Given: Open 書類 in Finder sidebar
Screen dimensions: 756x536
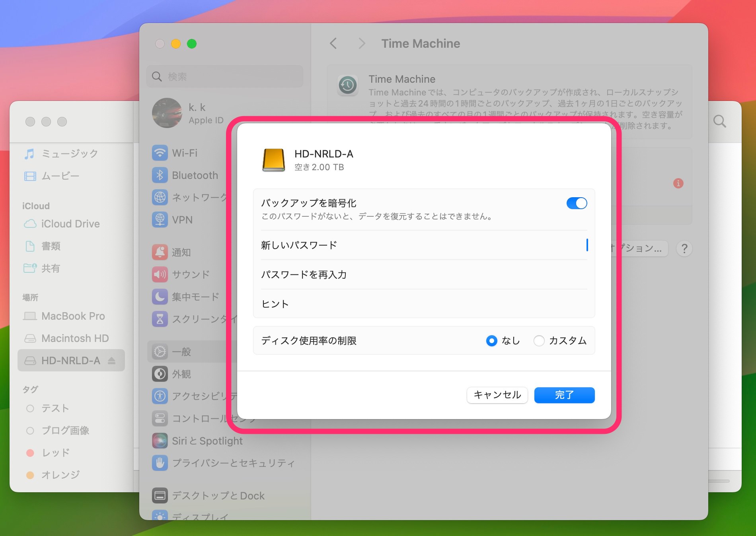Looking at the screenshot, I should coord(71,246).
